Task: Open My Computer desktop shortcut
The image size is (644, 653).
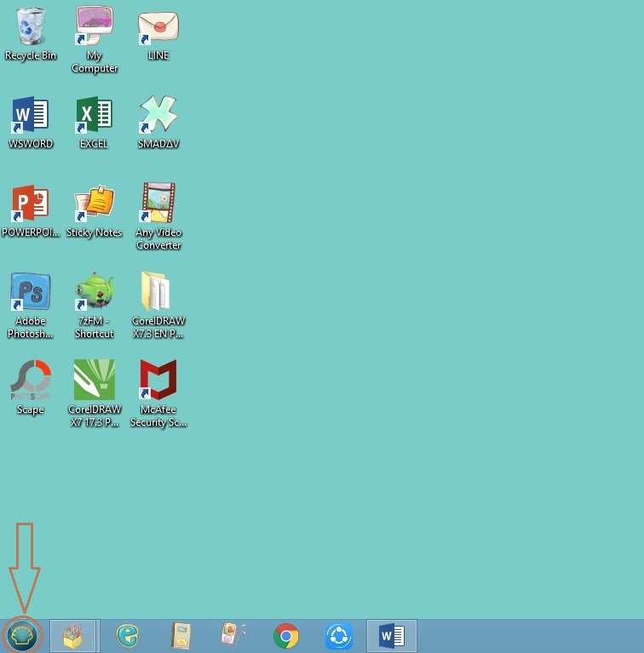Action: point(95,25)
